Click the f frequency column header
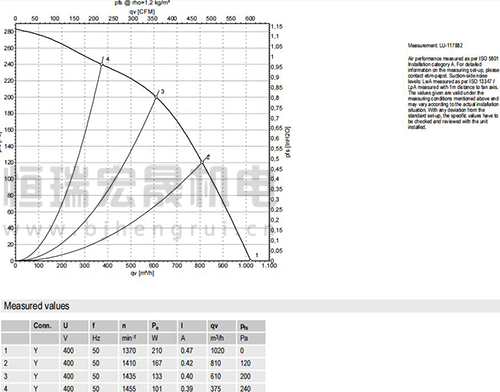The width and height of the screenshot is (500, 392). (x=94, y=326)
